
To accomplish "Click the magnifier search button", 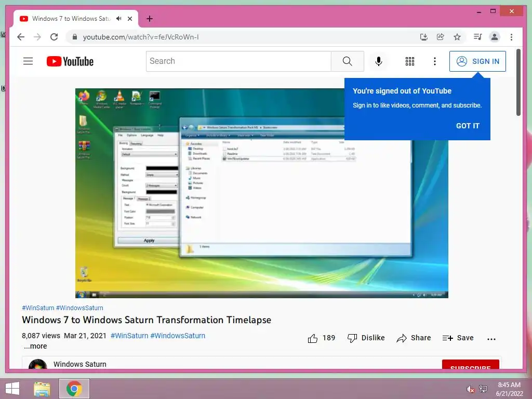I will pyautogui.click(x=348, y=61).
